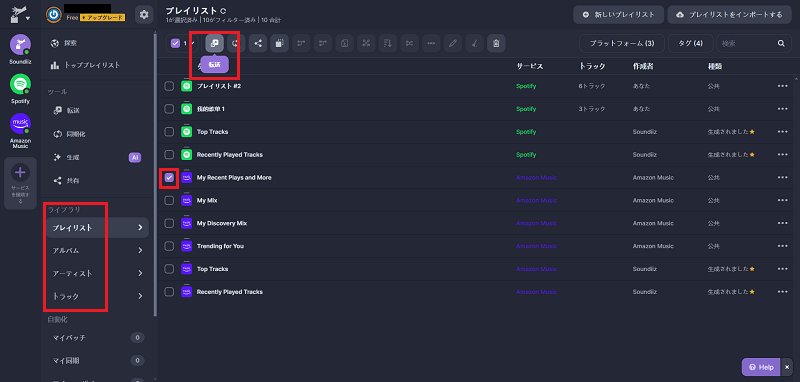Click Amazon Music icon of My Mix row

pyautogui.click(x=187, y=200)
